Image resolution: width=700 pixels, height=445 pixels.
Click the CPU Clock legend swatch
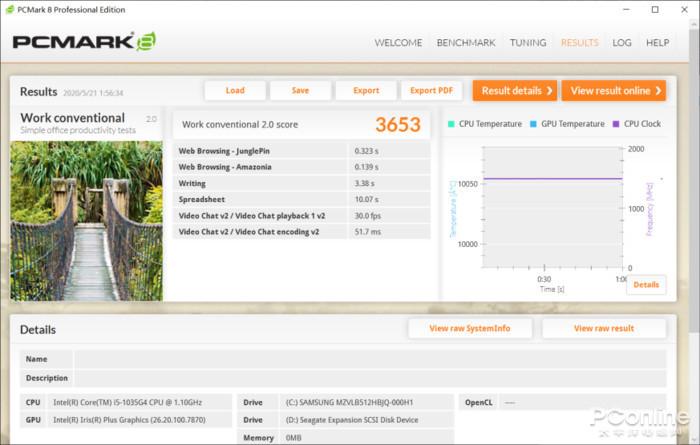click(x=616, y=124)
